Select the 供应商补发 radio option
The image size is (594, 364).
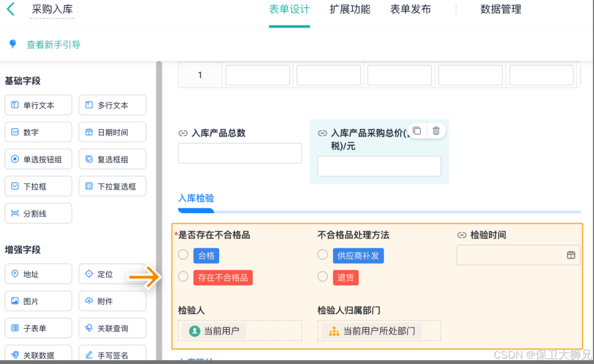click(323, 255)
